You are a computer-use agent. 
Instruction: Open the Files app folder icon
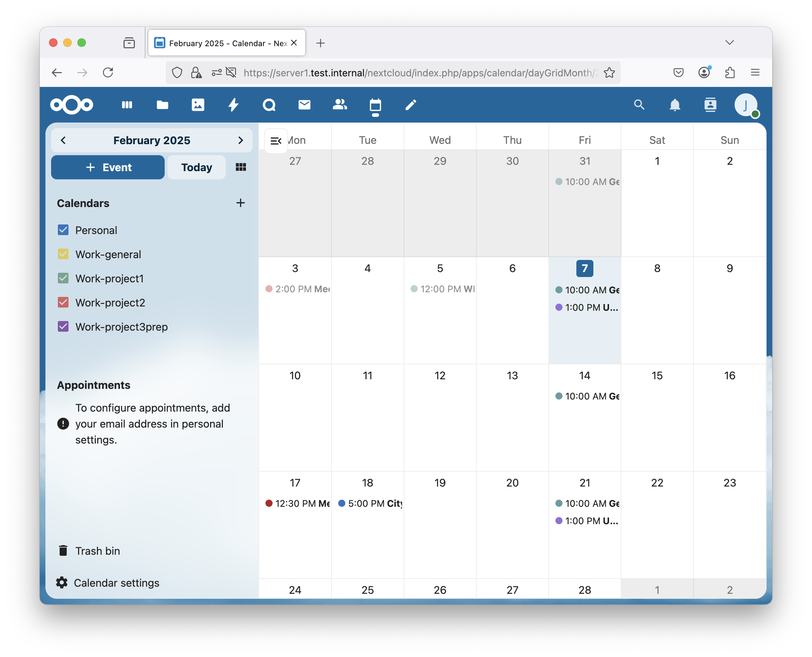(162, 105)
